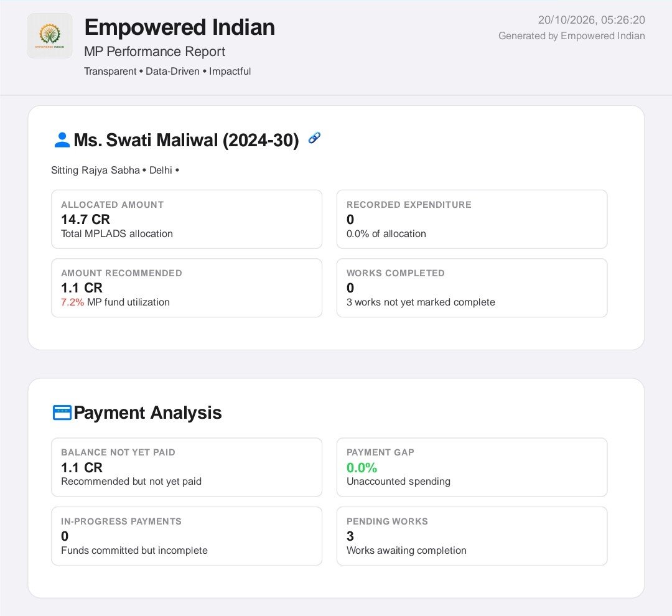Click the Payment Gap card
Screen dimensions: 672x616
(x=472, y=467)
